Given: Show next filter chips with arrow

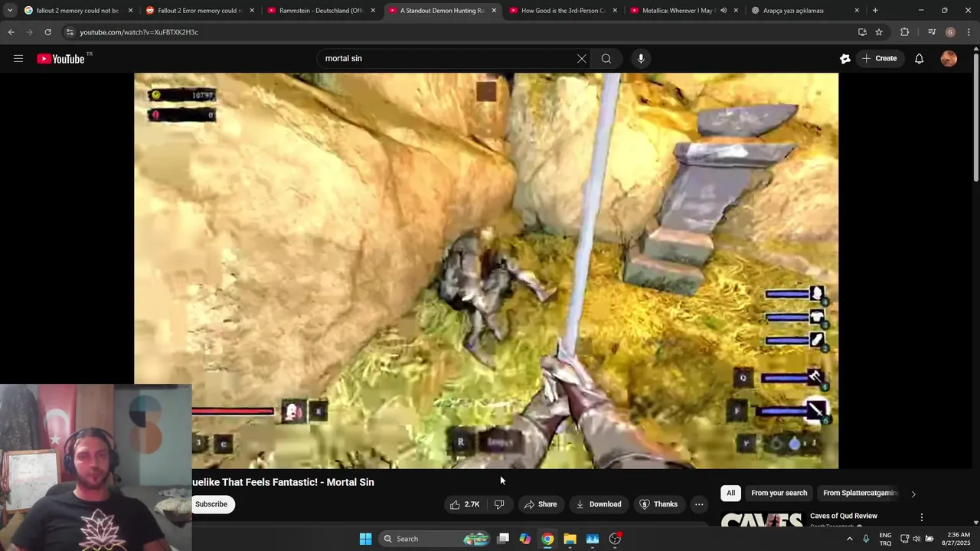Looking at the screenshot, I should pos(913,494).
